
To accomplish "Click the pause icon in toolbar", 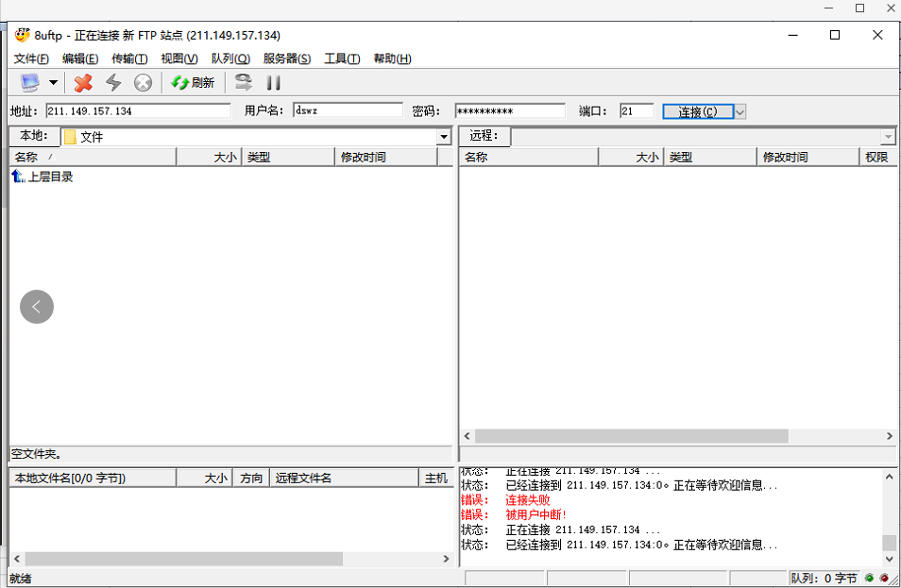I will 274,83.
